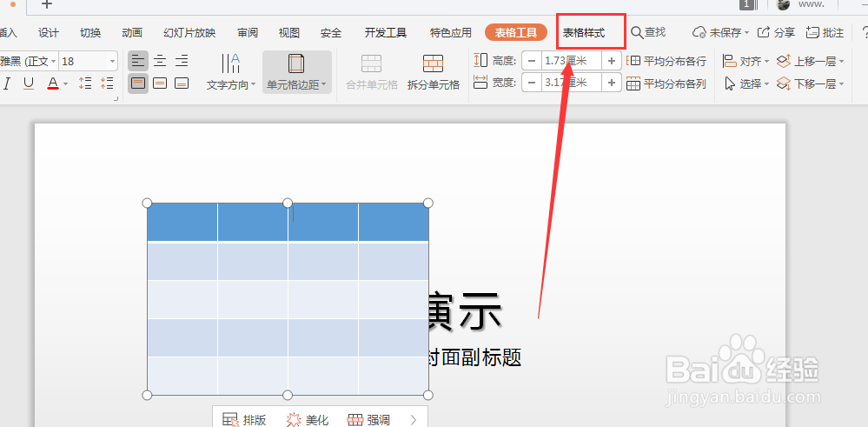Click the width value field 3.17厘米
Viewport: 868px width, 427px height.
572,83
